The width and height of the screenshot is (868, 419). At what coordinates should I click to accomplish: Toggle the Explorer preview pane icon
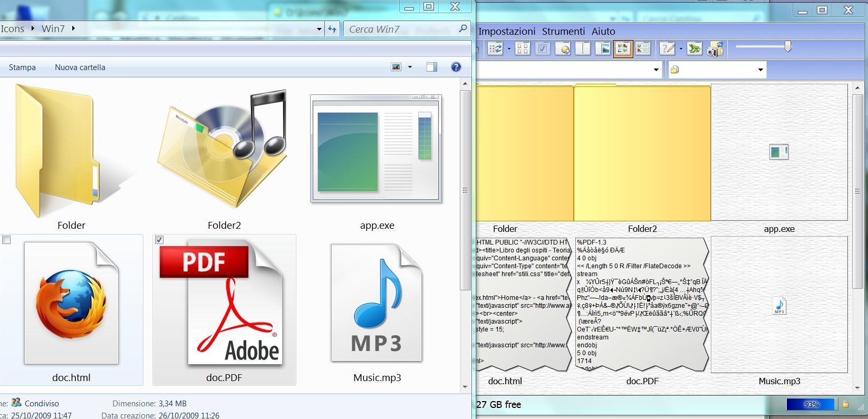[432, 67]
